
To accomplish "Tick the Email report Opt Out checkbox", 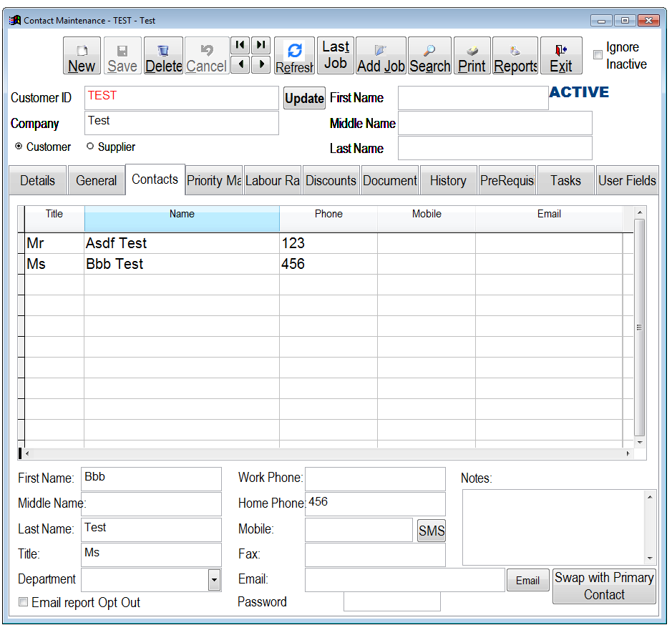I will [x=24, y=602].
